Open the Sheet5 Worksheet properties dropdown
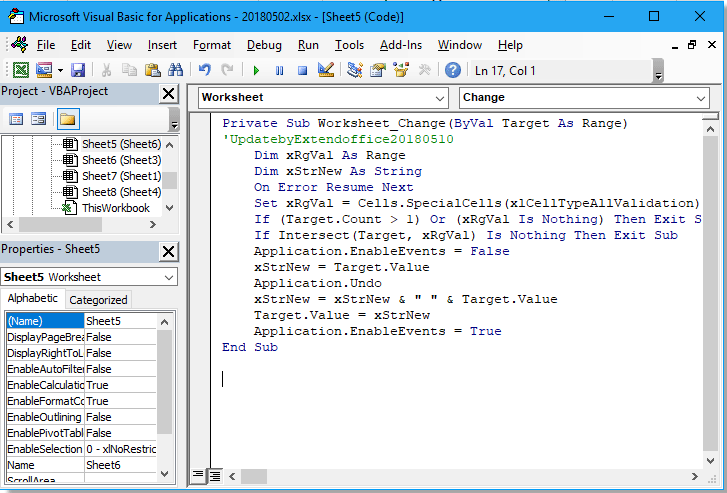The height and width of the screenshot is (493, 727). point(168,277)
